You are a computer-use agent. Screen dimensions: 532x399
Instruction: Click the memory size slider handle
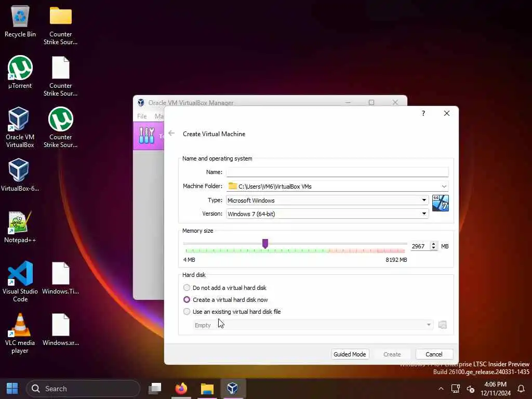(265, 243)
